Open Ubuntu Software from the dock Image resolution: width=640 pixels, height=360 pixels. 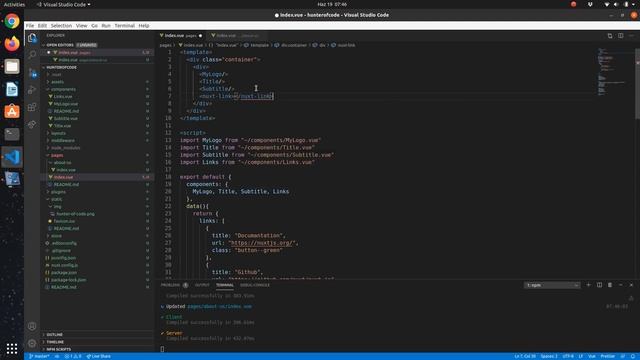tap(12, 111)
